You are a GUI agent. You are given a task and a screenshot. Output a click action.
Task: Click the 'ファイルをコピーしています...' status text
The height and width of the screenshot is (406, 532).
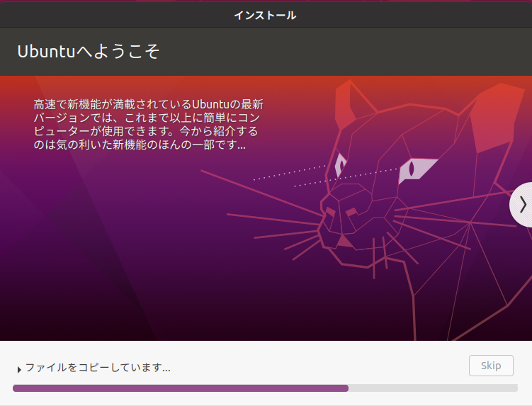(x=98, y=367)
